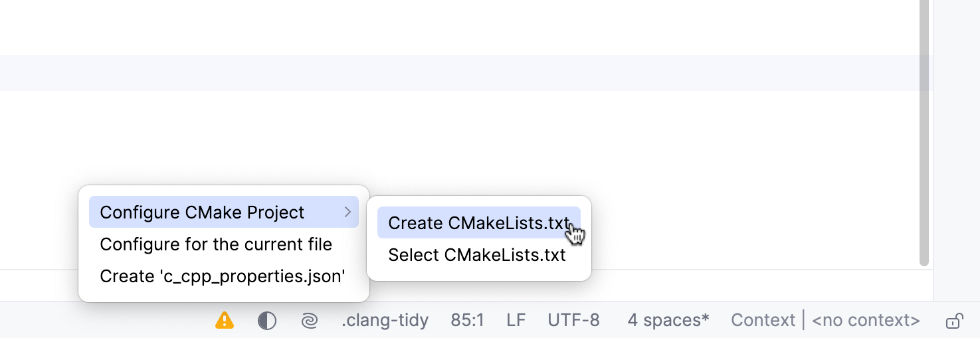
Task: Toggle the read-only lock icon
Action: (954, 321)
